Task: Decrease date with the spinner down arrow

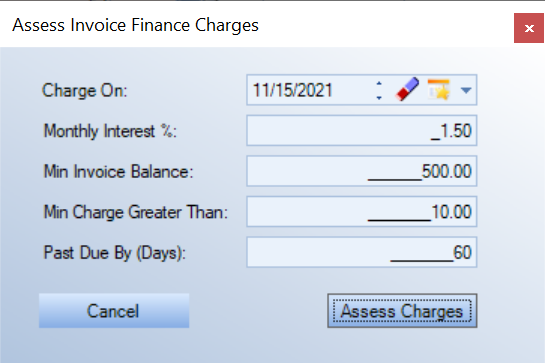Action: click(379, 98)
